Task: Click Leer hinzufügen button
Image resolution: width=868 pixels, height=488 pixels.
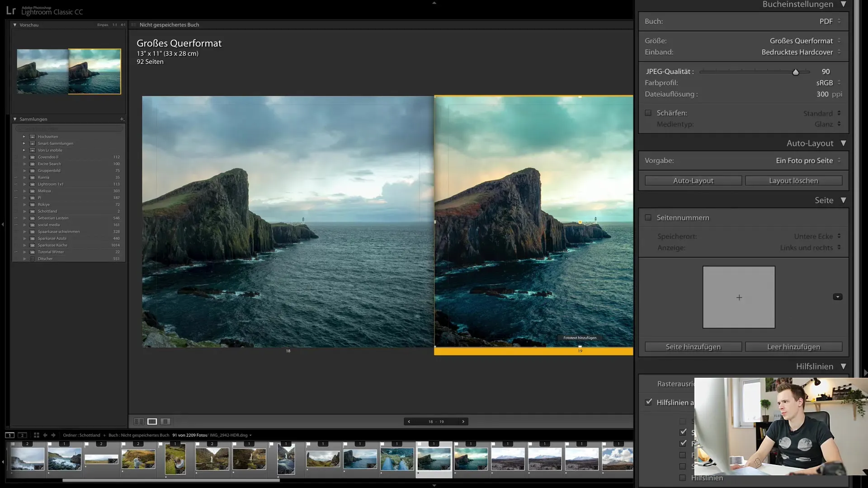Action: (x=793, y=347)
